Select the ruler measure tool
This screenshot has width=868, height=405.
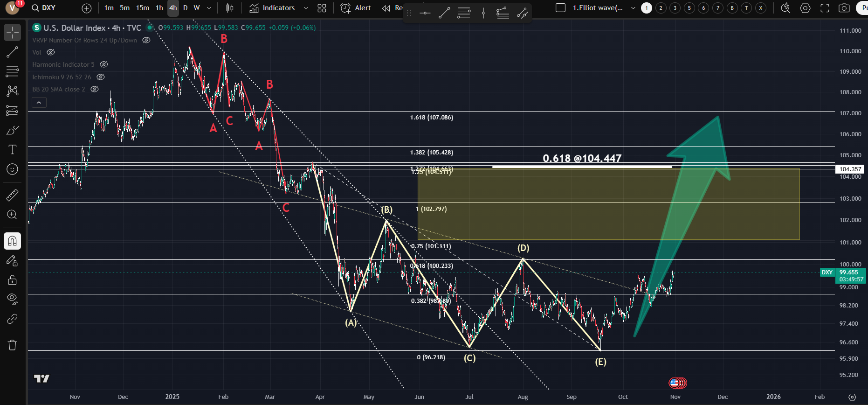click(x=12, y=195)
